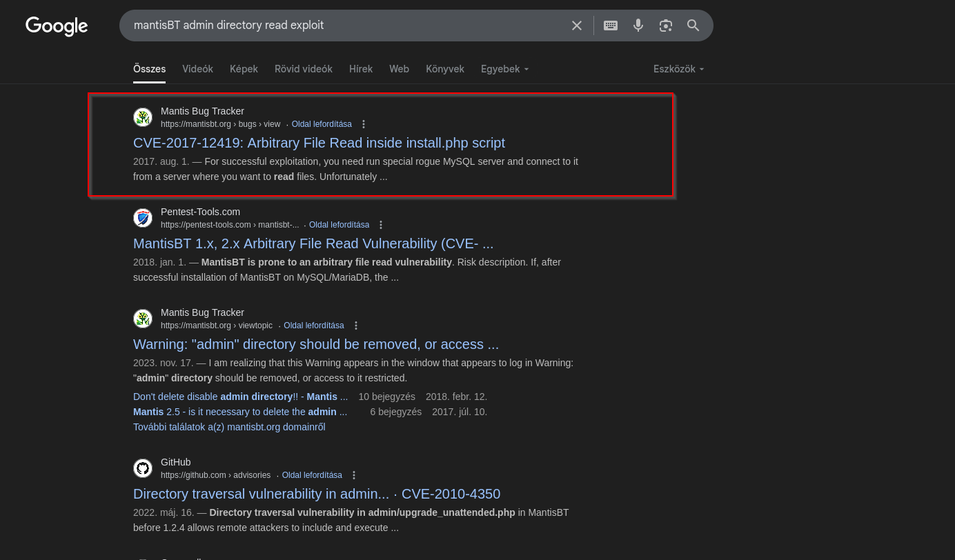
Task: Click the "10 bejegyzés" post count text
Action: click(387, 397)
